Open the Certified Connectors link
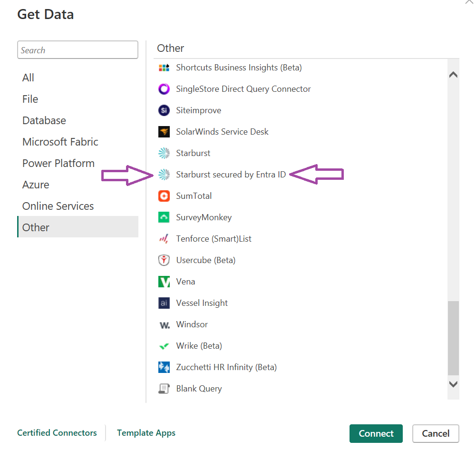The height and width of the screenshot is (450, 476). (x=57, y=433)
